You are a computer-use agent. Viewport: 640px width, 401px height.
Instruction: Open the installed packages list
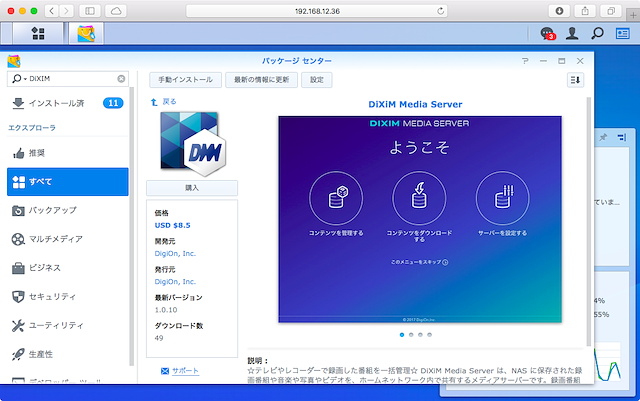pos(68,103)
